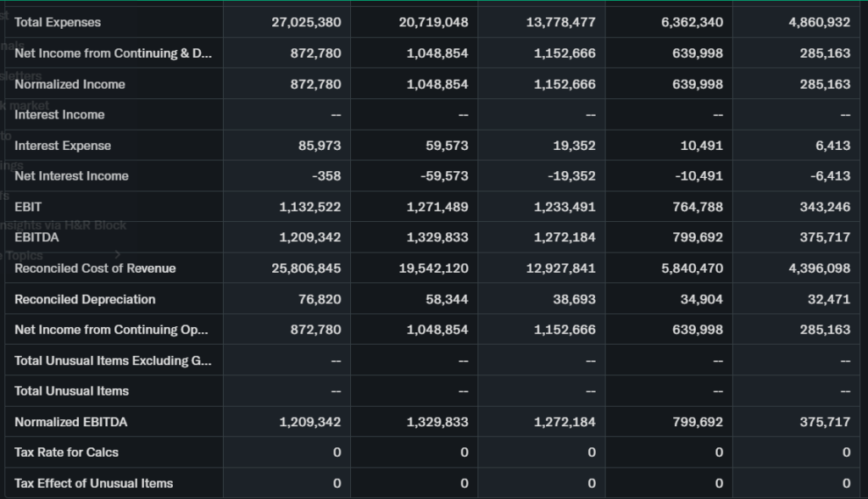Select the Normalized EBITDA row label
868x499 pixels.
(70, 422)
